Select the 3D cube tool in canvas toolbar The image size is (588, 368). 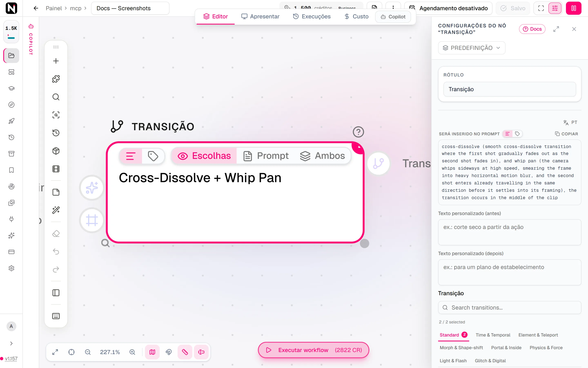[x=56, y=151]
